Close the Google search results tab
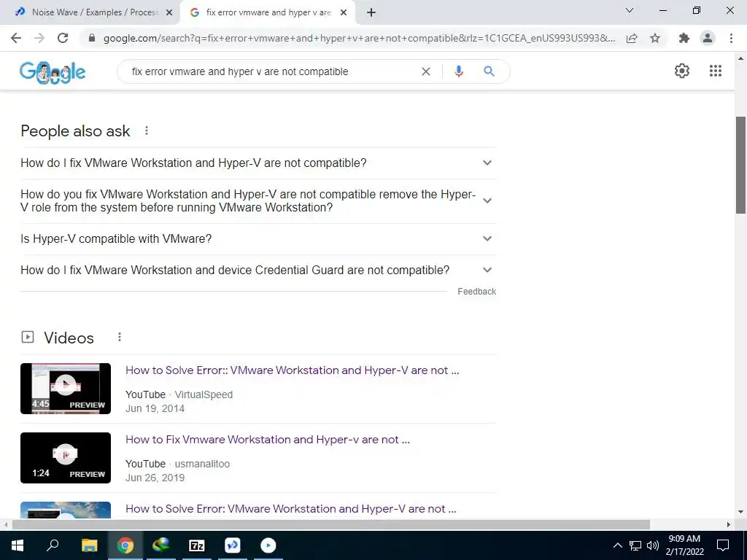Screen dimensions: 747x560 tap(344, 13)
